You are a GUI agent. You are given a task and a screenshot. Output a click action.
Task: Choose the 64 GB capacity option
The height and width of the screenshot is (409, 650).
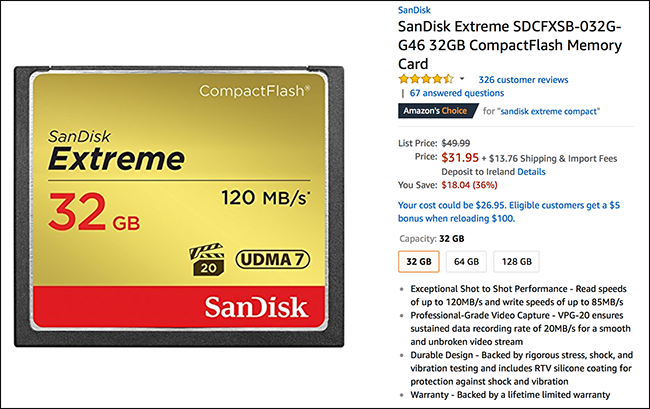coord(466,262)
